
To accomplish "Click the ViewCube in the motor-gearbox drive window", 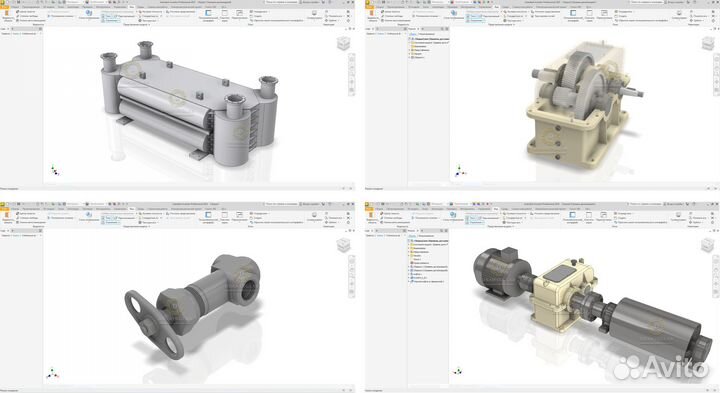I will click(708, 246).
